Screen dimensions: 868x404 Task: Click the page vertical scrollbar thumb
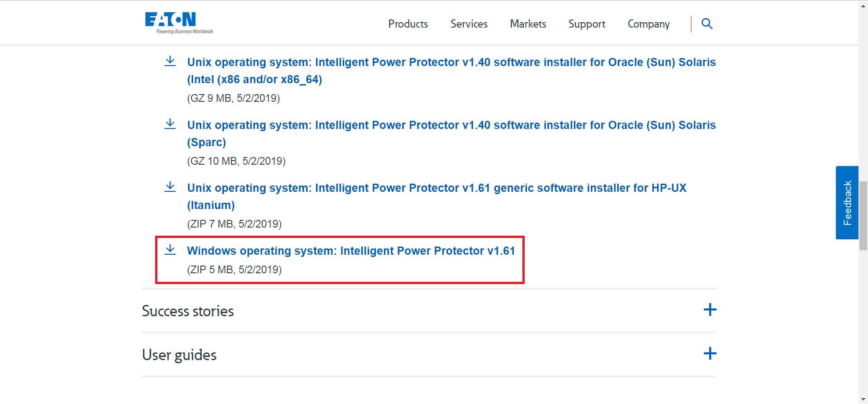coord(863,215)
